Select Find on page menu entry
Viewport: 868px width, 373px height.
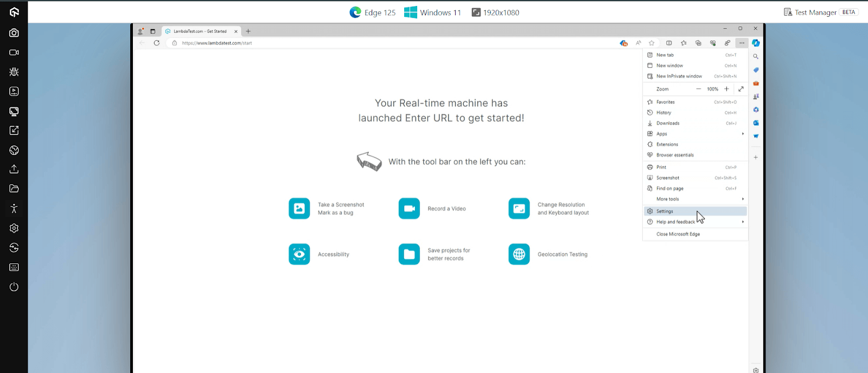pos(695,189)
